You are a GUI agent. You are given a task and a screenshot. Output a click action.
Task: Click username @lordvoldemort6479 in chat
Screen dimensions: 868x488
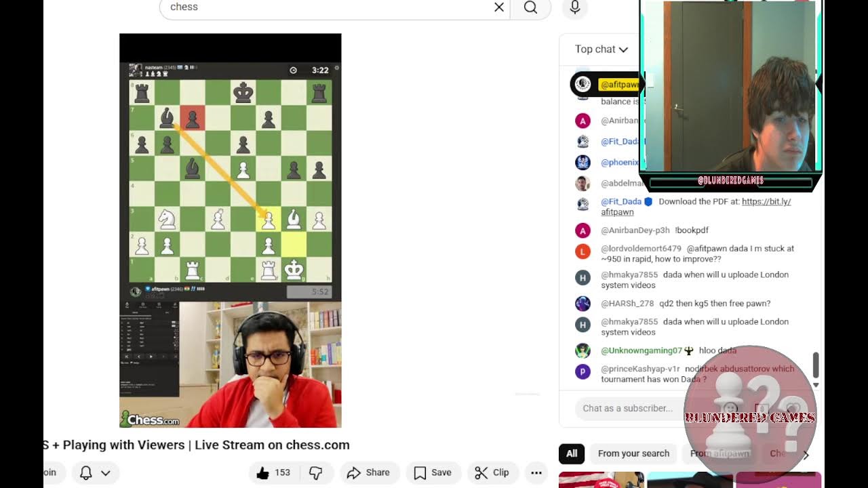pyautogui.click(x=641, y=249)
